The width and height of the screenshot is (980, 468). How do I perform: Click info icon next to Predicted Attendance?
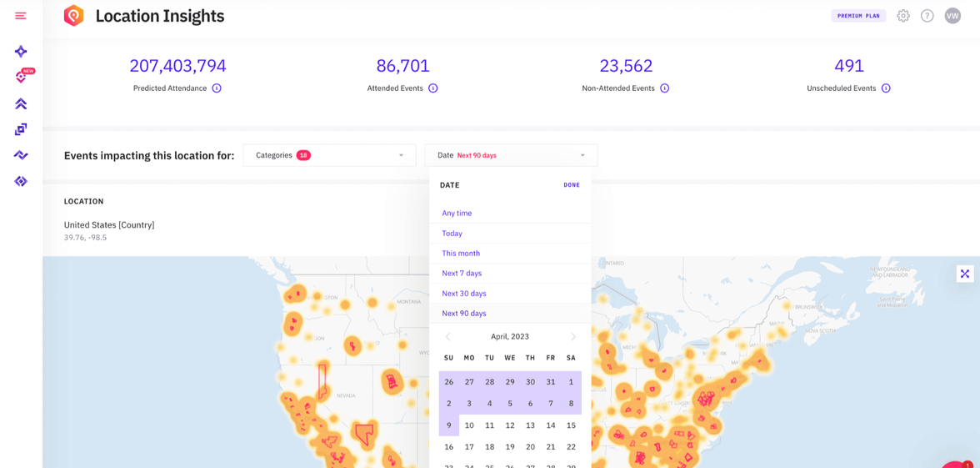(217, 88)
